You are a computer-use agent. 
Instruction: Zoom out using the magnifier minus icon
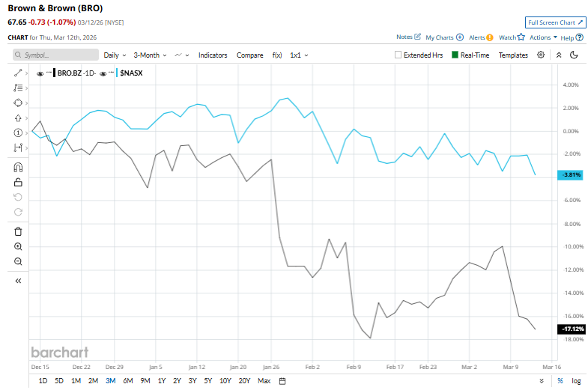18,261
